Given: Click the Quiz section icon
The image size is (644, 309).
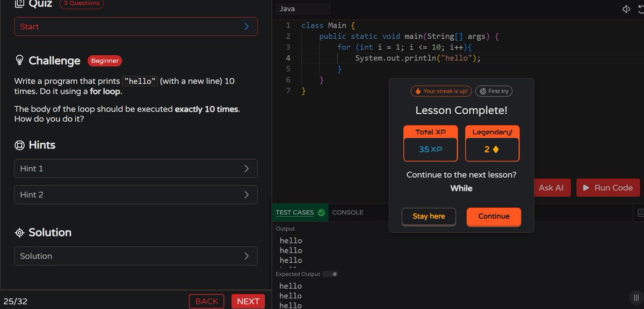Looking at the screenshot, I should pyautogui.click(x=19, y=4).
